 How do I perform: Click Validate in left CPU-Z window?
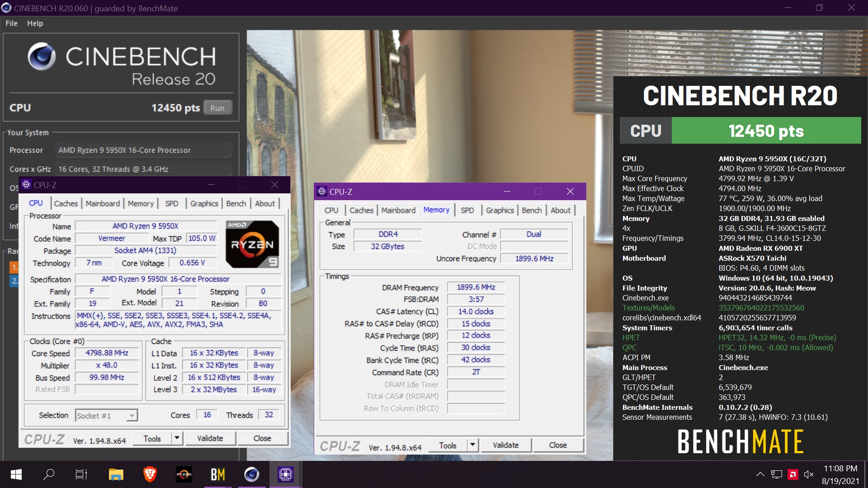click(x=210, y=438)
